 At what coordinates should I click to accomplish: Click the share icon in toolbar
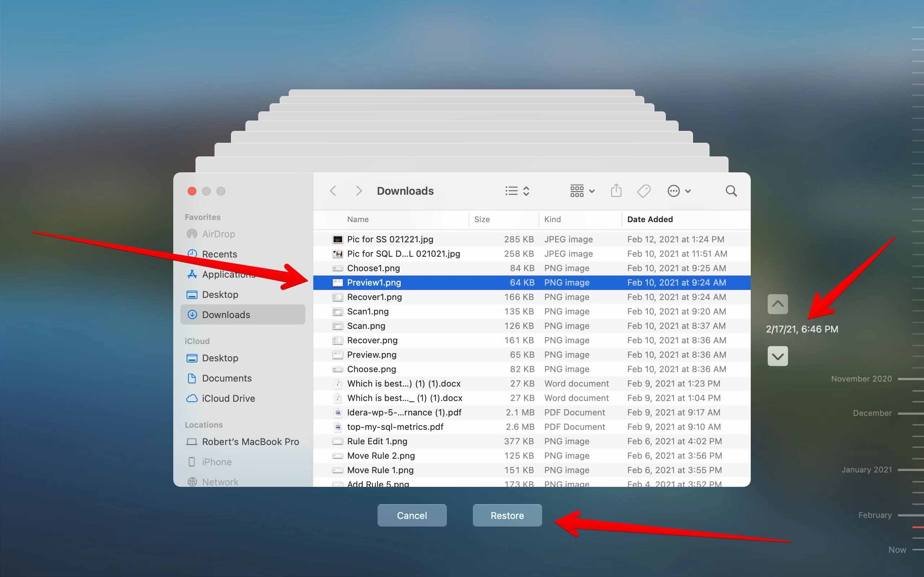[x=615, y=191]
